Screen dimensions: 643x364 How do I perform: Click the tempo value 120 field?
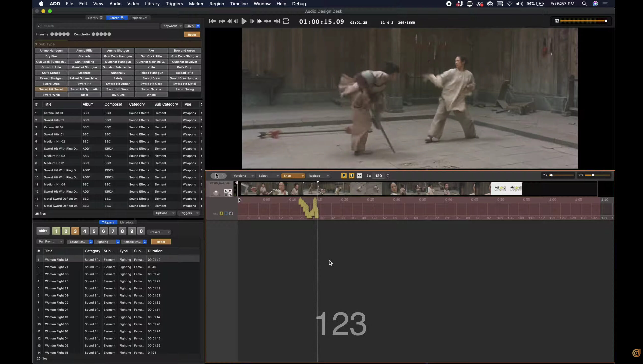(378, 176)
